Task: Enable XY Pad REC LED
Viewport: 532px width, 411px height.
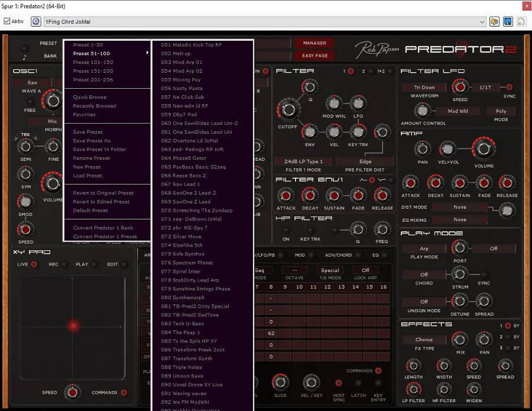Action: (64, 264)
